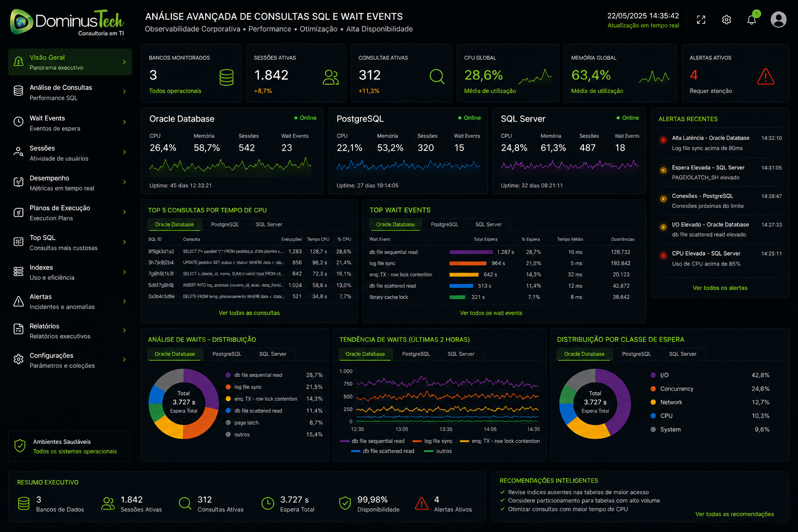This screenshot has width=798, height=532.
Task: Click the purple db file sequential read bar
Action: pyautogui.click(x=471, y=252)
